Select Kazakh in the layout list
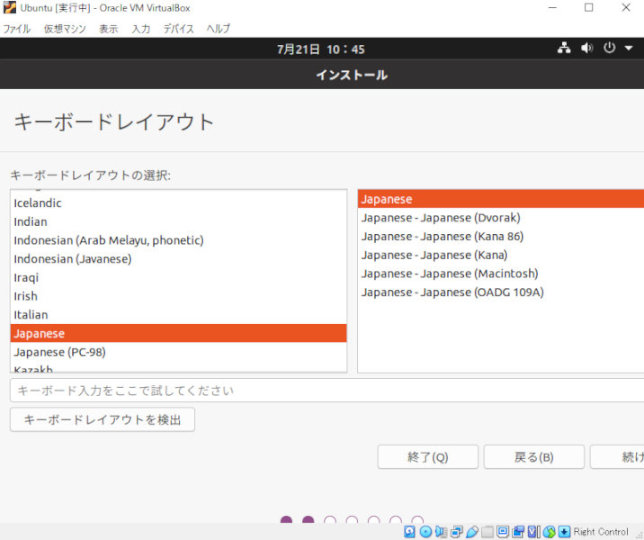Image resolution: width=644 pixels, height=540 pixels. coord(178,367)
